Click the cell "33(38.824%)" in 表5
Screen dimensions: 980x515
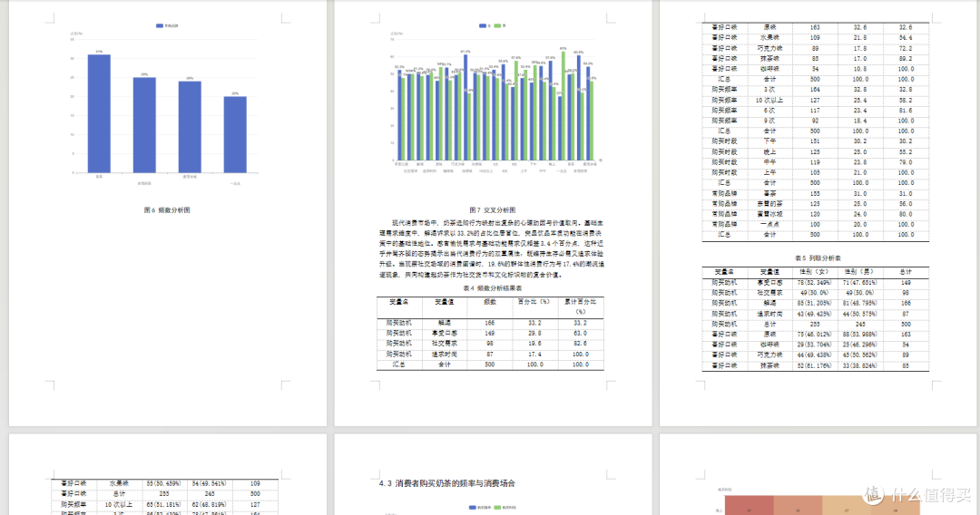point(859,365)
